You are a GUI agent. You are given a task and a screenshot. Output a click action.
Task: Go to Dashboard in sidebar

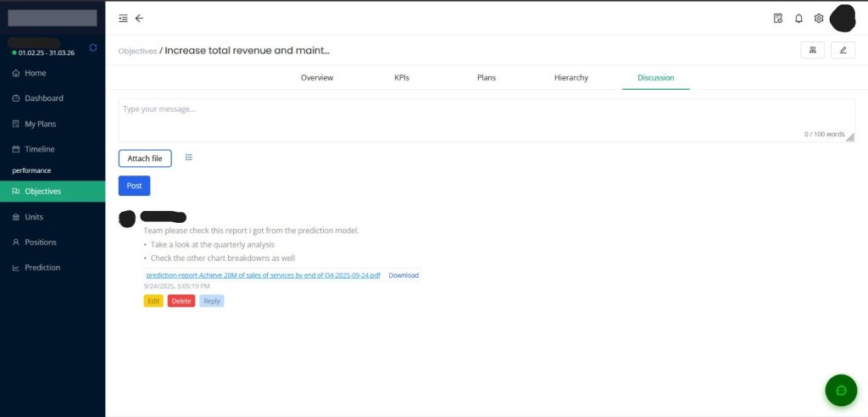click(43, 98)
